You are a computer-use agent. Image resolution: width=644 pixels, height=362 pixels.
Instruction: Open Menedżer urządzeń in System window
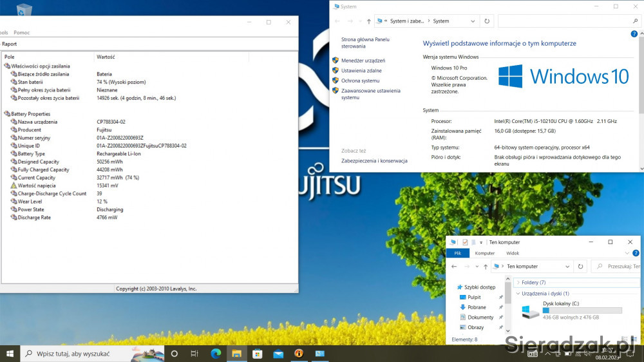363,61
